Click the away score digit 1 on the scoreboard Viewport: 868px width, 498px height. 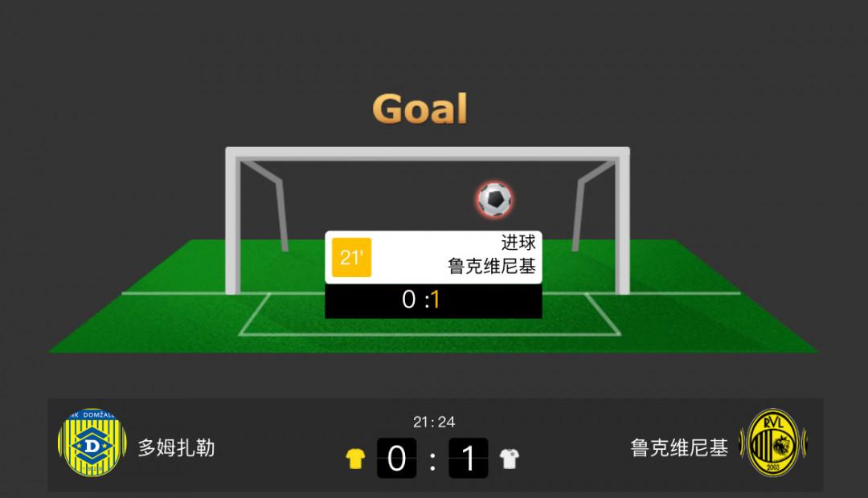coord(469,458)
